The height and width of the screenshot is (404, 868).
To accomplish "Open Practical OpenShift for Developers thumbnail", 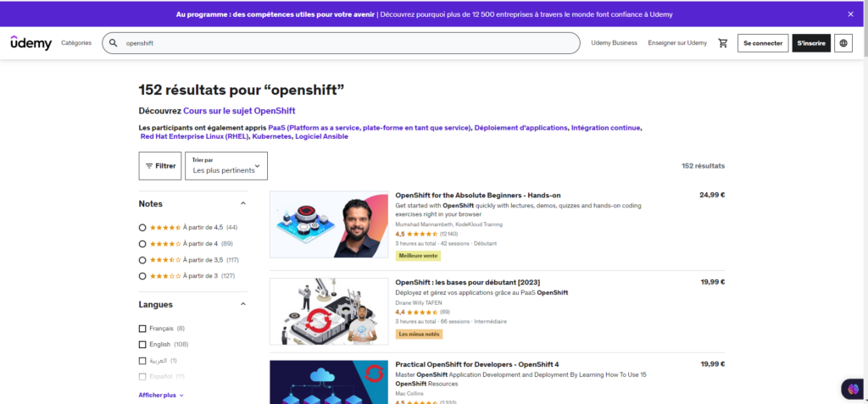I will [x=329, y=382].
